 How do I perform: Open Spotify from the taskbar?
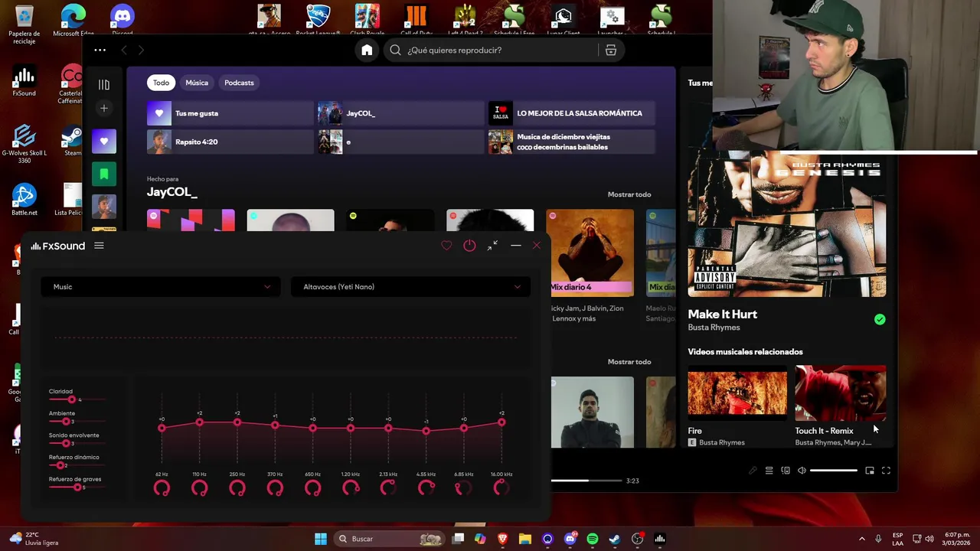593,539
